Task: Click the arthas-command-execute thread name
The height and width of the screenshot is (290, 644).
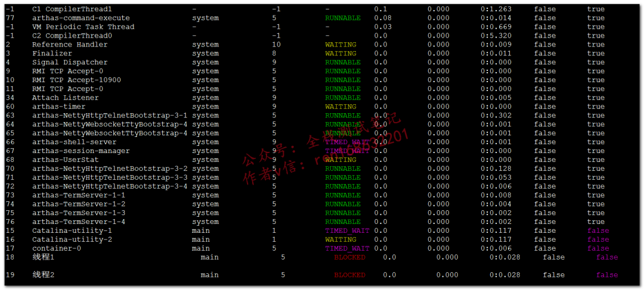Action: 81,18
